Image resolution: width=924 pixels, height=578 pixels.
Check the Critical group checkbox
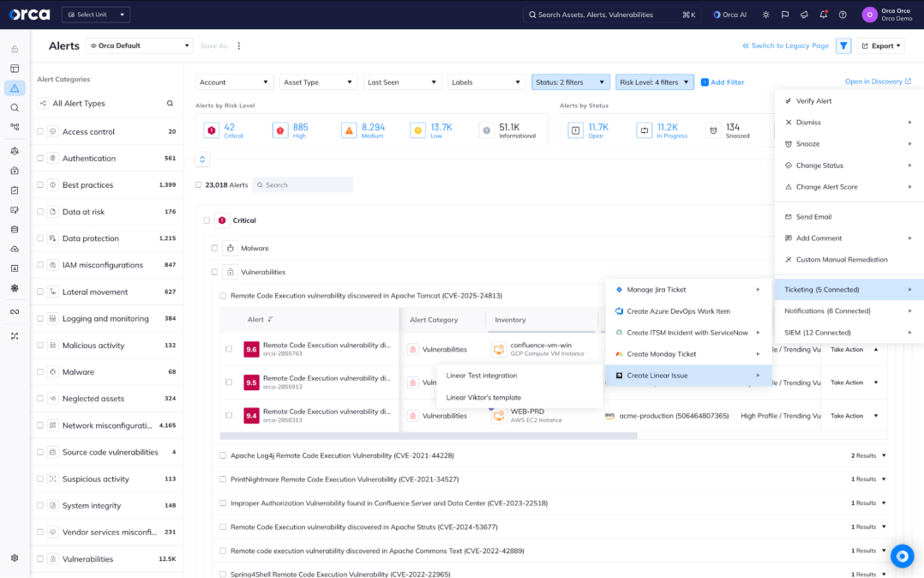click(207, 220)
